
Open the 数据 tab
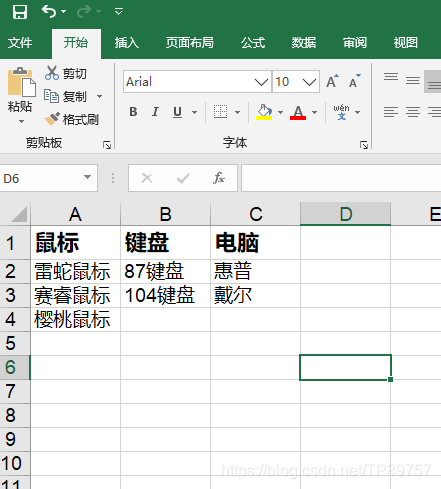point(304,43)
